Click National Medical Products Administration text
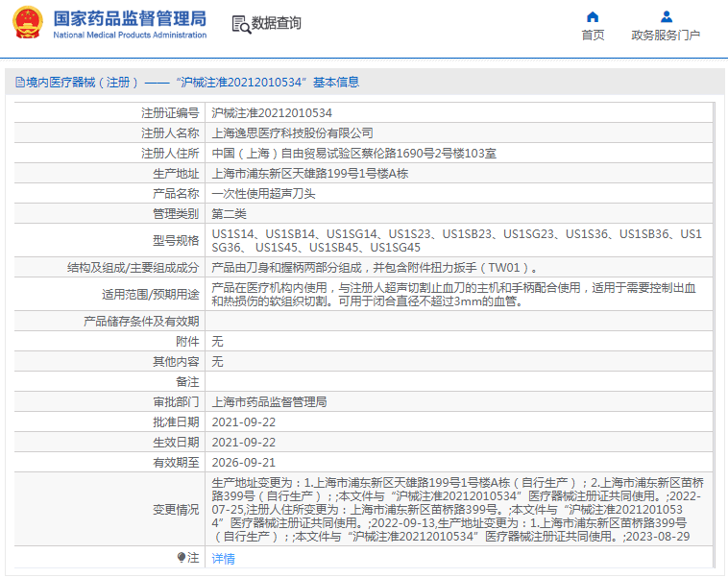The width and height of the screenshot is (728, 578). 130,35
